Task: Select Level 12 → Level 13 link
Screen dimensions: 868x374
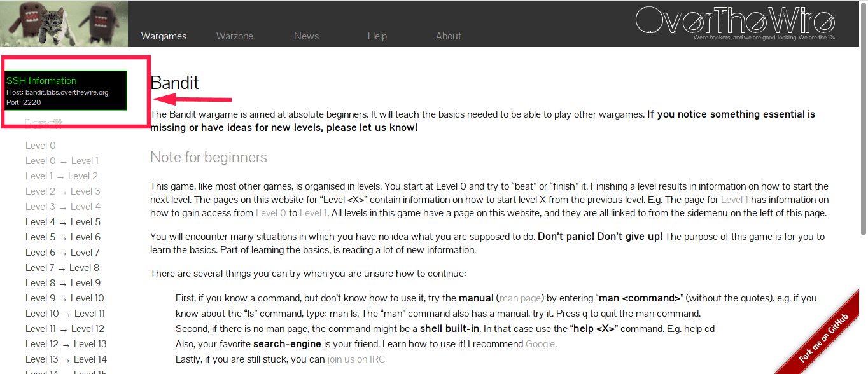Action: [66, 344]
